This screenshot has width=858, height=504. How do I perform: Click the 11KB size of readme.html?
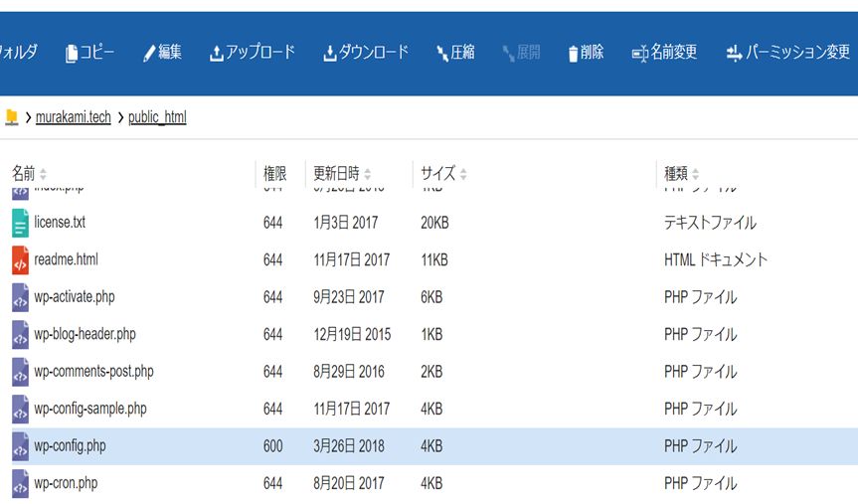pyautogui.click(x=434, y=259)
